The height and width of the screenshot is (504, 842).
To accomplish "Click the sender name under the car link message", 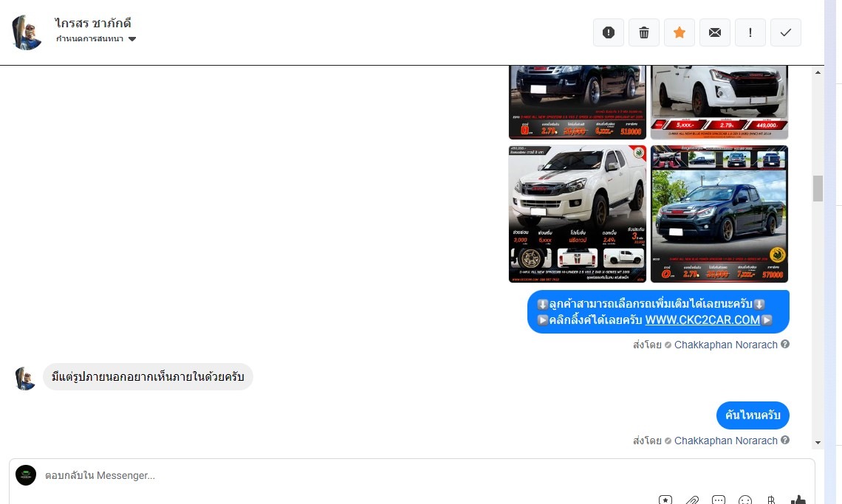I will pos(725,345).
